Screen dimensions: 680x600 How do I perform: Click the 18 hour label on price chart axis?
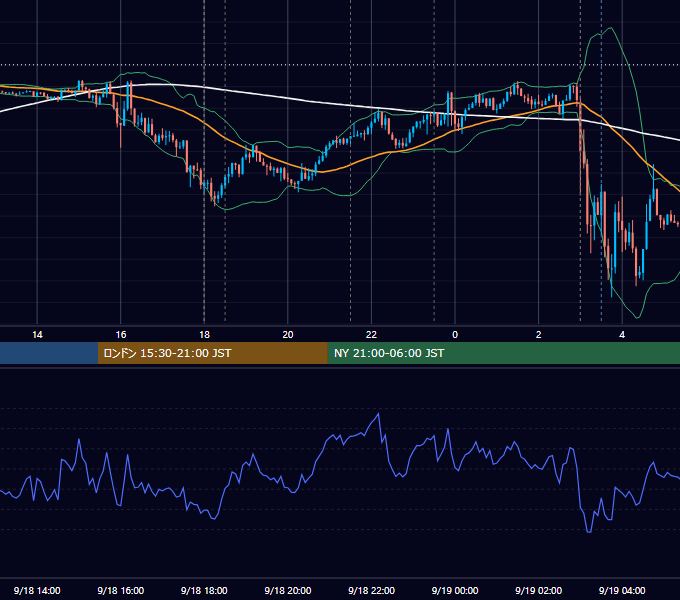[x=204, y=335]
